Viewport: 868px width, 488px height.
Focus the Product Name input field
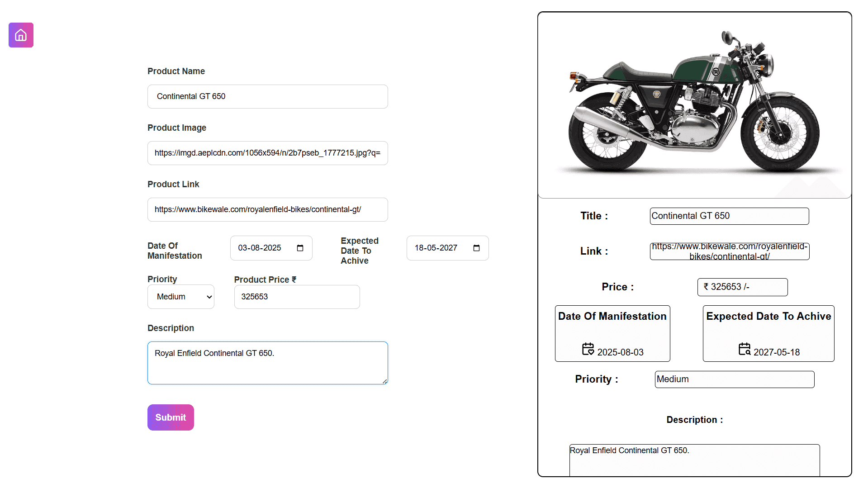(x=267, y=96)
